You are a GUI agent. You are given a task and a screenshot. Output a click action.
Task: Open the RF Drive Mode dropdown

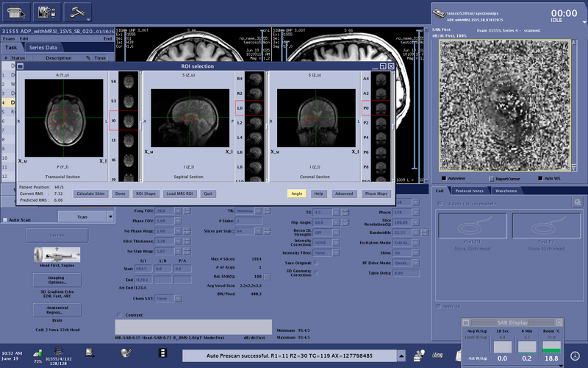(415, 263)
